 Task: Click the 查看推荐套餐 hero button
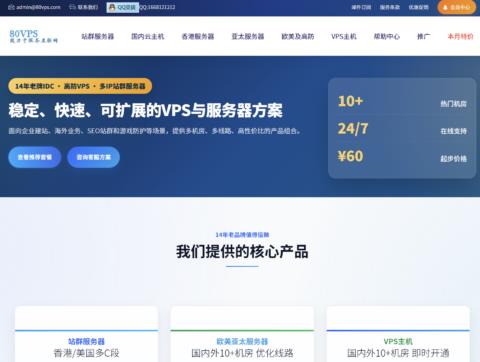point(35,157)
